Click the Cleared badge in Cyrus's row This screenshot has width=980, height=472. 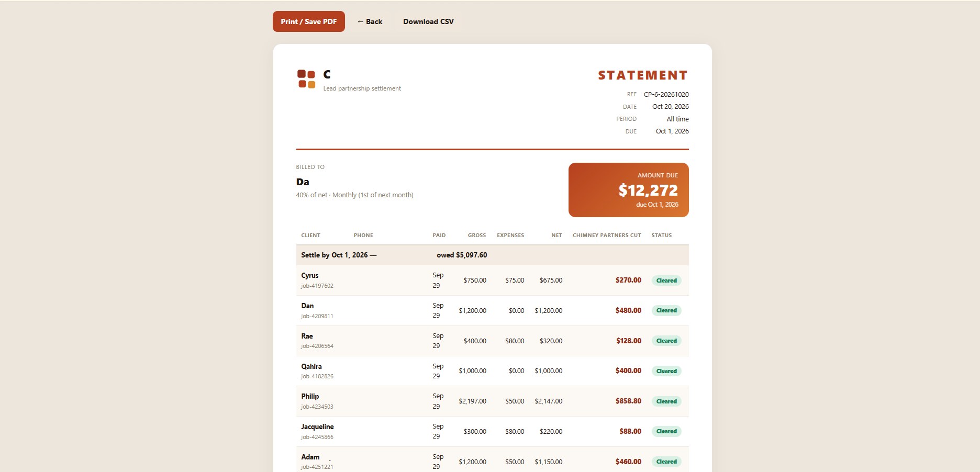[666, 280]
